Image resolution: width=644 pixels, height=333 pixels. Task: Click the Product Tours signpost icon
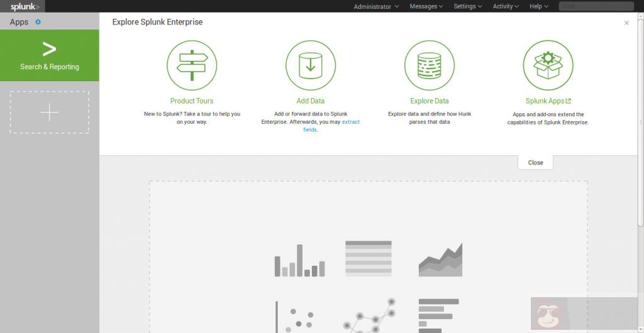192,65
